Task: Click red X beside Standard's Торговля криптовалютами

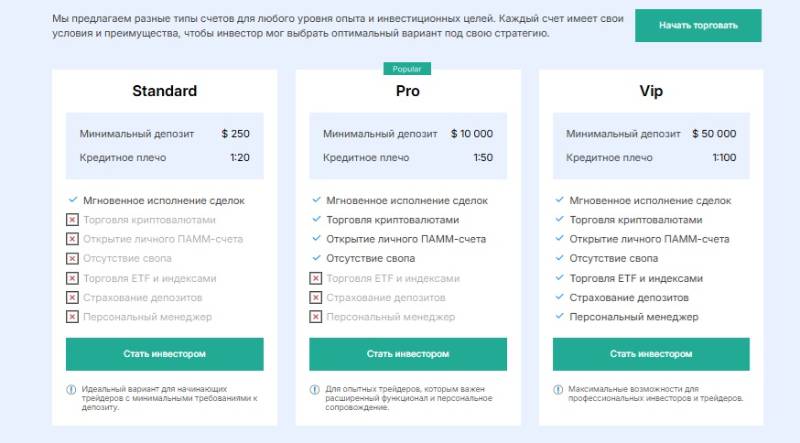Action: 72,220
